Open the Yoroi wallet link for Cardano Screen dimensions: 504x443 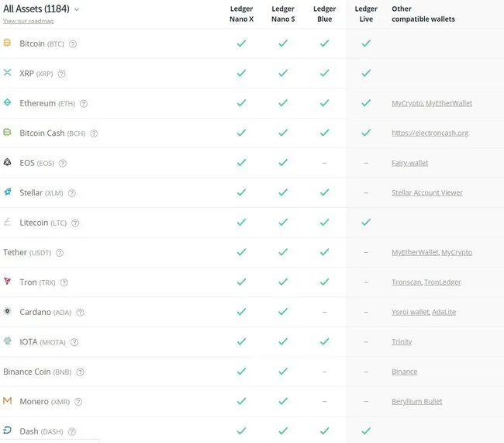coord(410,312)
